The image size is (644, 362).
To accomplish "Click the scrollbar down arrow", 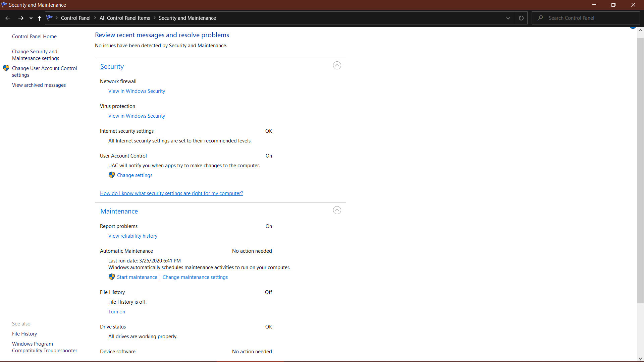I will 640,358.
